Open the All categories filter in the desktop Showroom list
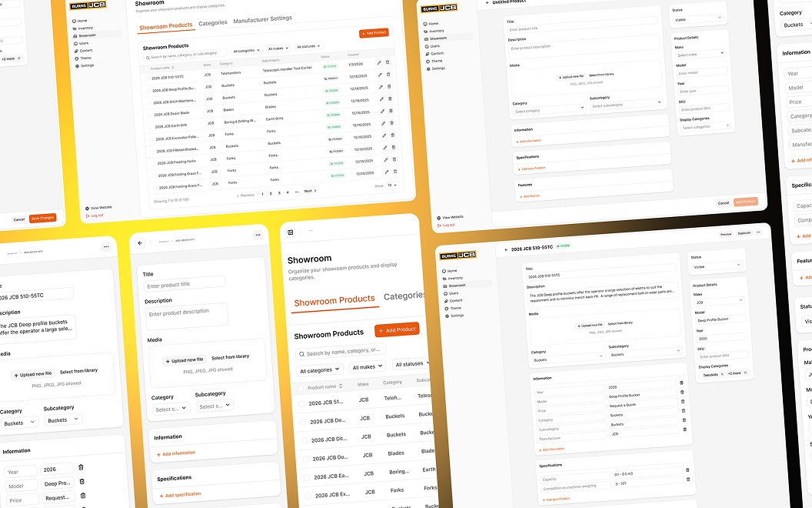 coord(246,50)
